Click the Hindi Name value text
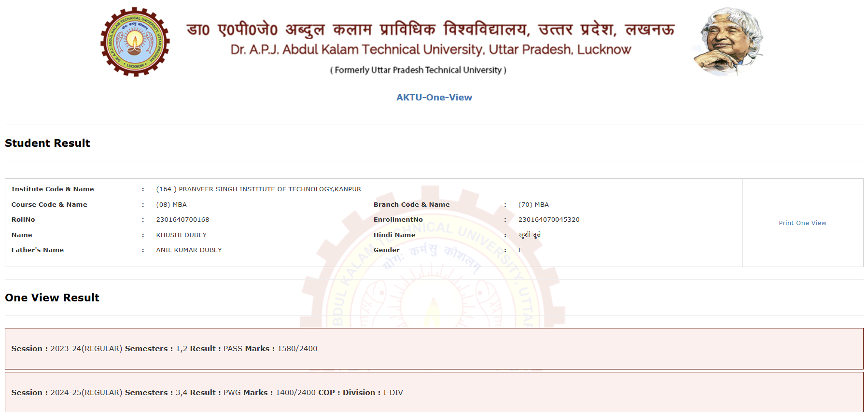Viewport: 868px width, 412px height. click(529, 235)
